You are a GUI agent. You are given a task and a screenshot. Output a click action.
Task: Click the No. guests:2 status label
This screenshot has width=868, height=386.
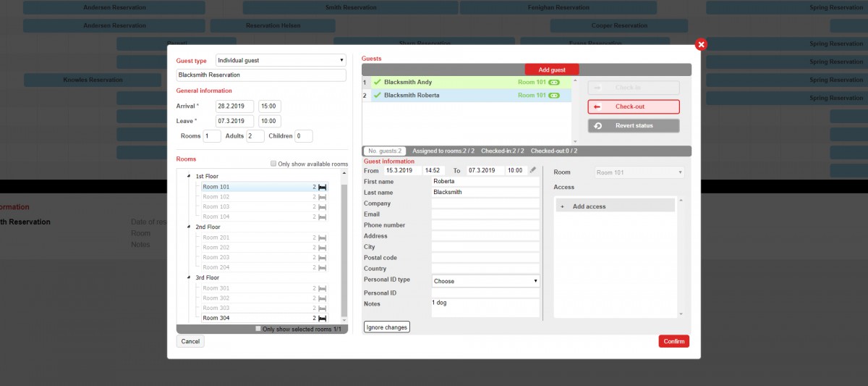385,151
